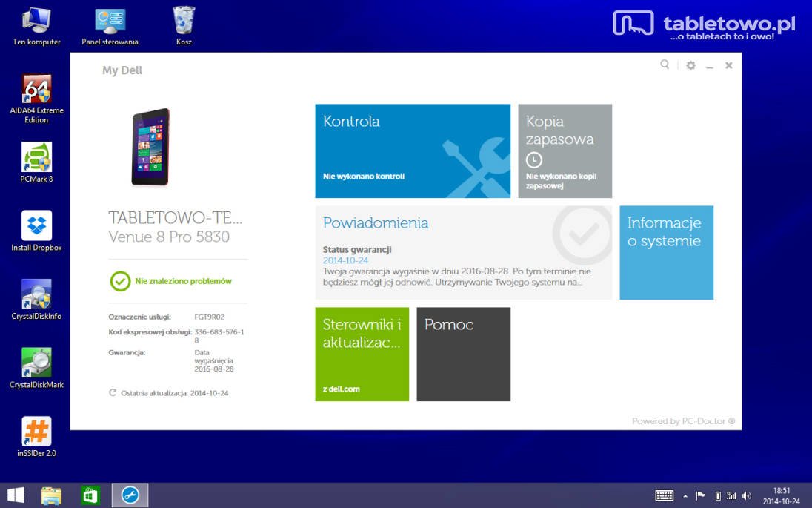Screen dimensions: 812x508
Task: Click the 'Venue 8 Pro 5830' model name
Action: [x=170, y=237]
